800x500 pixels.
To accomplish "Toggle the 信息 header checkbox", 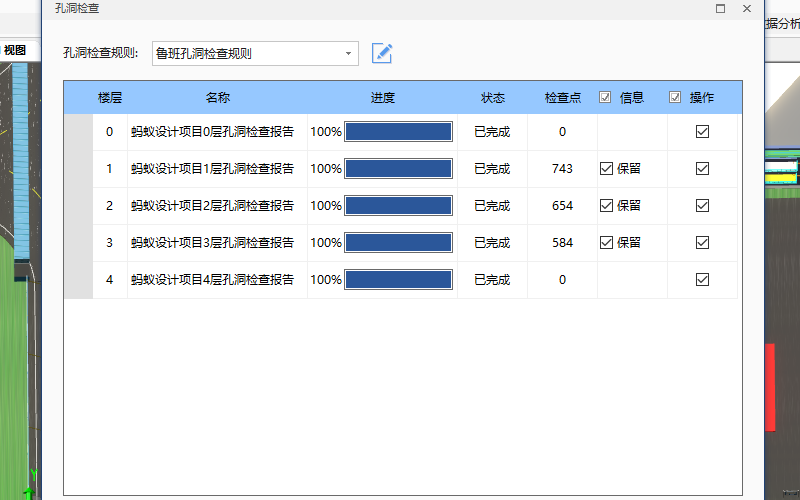I will pyautogui.click(x=605, y=97).
